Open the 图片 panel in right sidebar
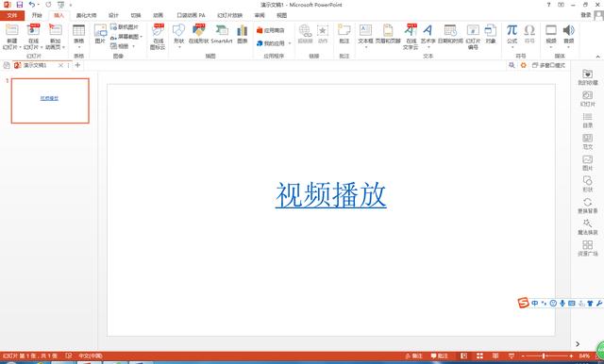 click(587, 163)
